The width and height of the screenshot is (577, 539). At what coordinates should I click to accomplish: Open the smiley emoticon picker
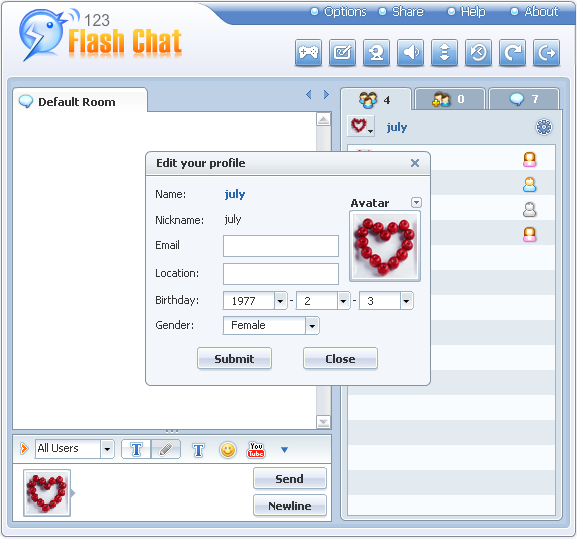point(227,450)
